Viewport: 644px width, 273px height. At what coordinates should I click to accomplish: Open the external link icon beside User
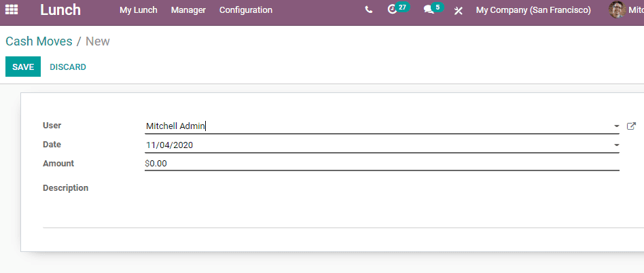coord(631,126)
